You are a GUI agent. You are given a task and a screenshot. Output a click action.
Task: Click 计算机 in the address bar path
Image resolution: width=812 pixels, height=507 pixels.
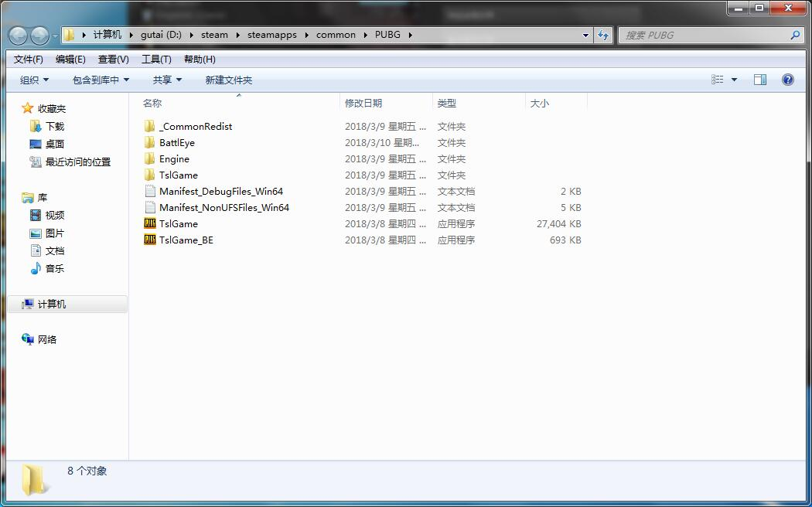pyautogui.click(x=107, y=35)
